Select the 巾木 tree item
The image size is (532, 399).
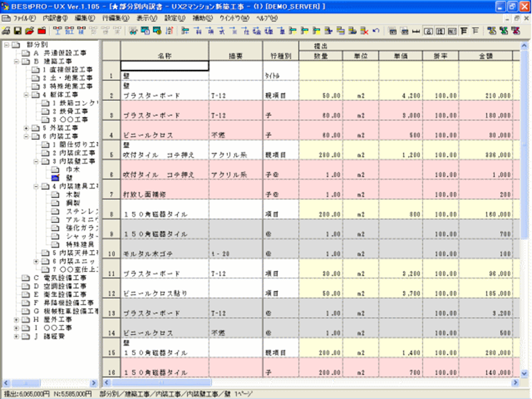[x=73, y=169]
